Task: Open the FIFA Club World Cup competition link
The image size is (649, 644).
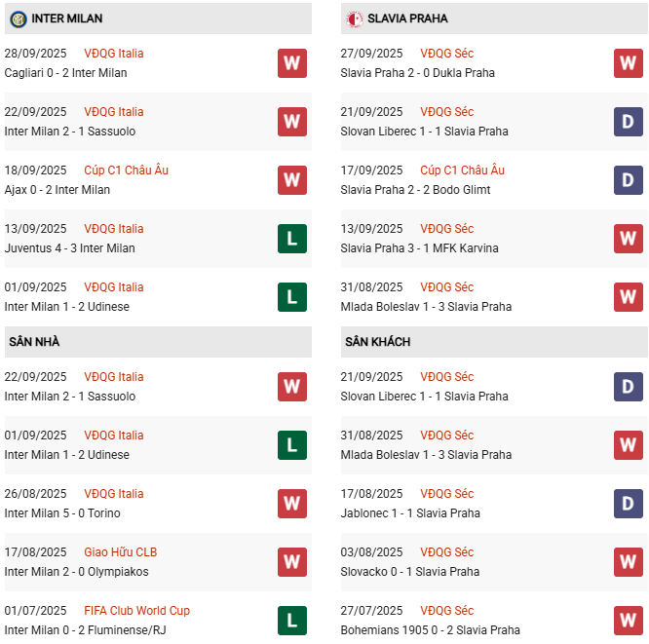Action: [x=137, y=611]
